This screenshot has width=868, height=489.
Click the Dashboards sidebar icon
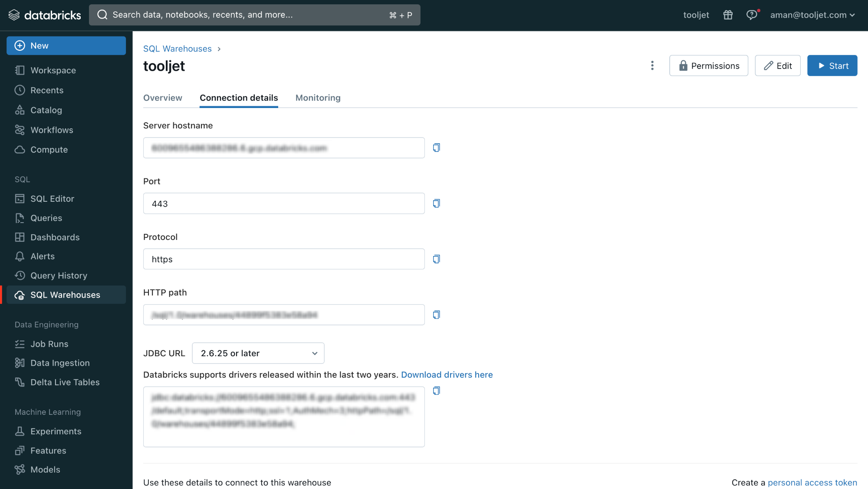[x=20, y=237]
